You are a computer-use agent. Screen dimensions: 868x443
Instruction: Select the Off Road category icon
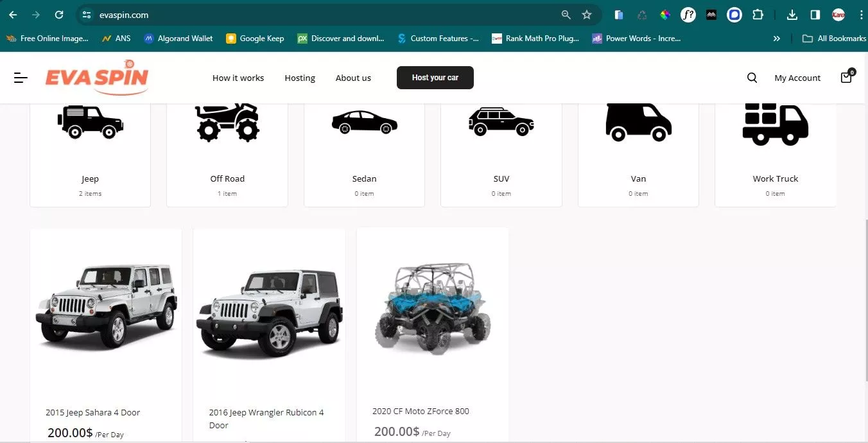227,122
